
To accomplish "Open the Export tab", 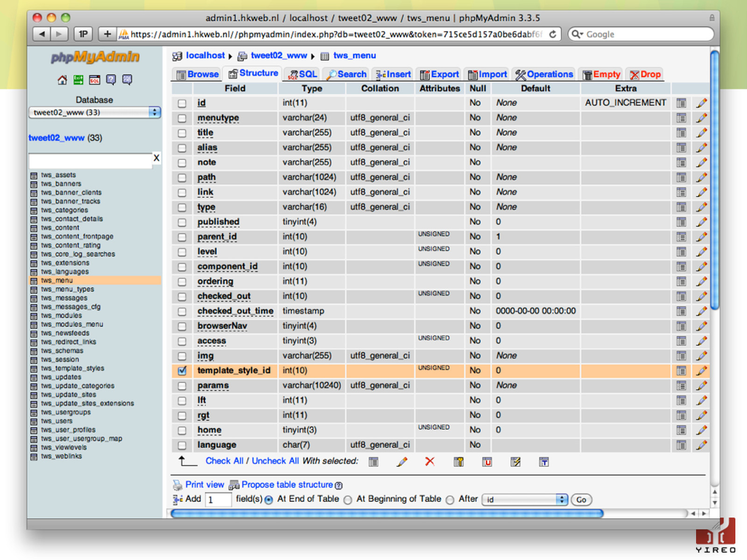I will pyautogui.click(x=439, y=74).
